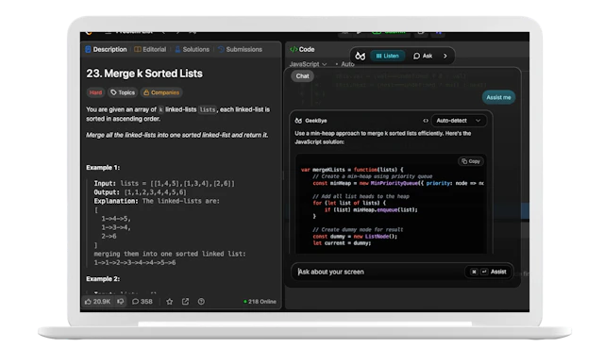Viewport: 604px width, 364px height.
Task: Focus the Ask about your screen field
Action: [377, 272]
